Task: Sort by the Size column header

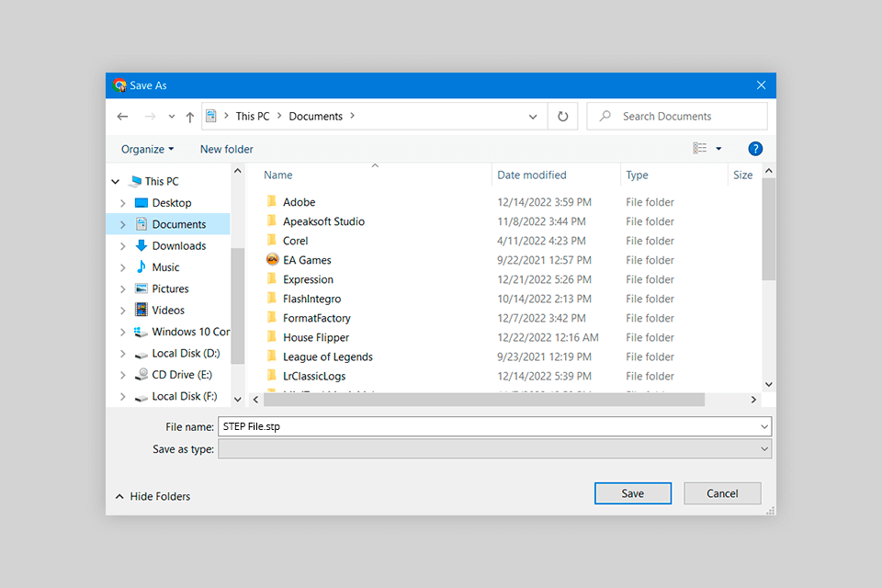Action: point(742,175)
